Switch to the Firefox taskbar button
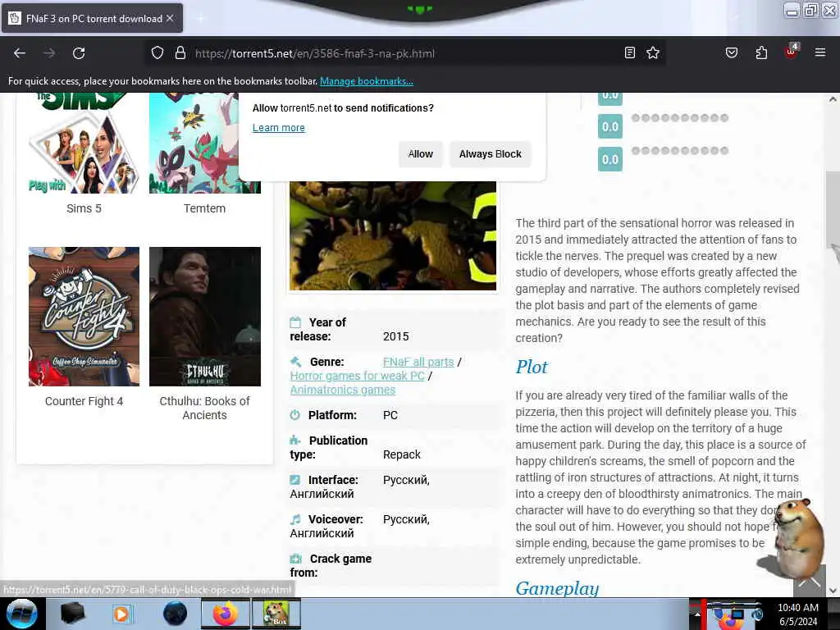This screenshot has height=630, width=840. pyautogui.click(x=226, y=614)
